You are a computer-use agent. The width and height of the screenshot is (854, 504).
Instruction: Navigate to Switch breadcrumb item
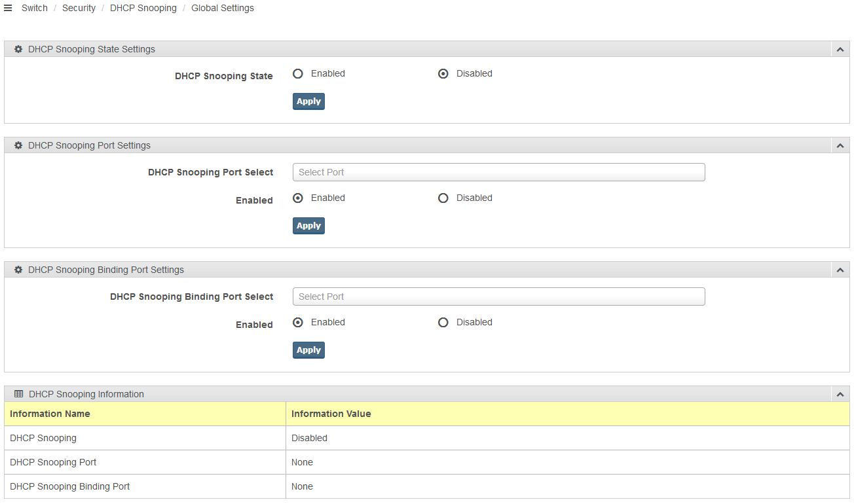pos(35,8)
